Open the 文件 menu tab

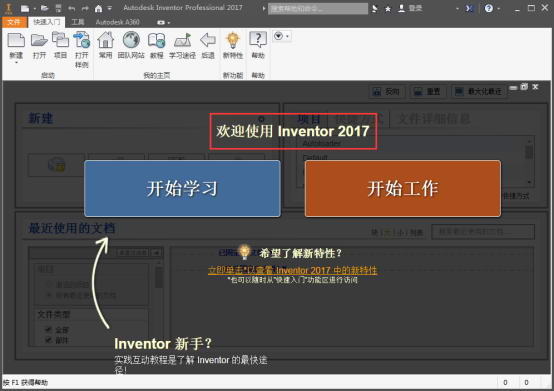[x=14, y=22]
